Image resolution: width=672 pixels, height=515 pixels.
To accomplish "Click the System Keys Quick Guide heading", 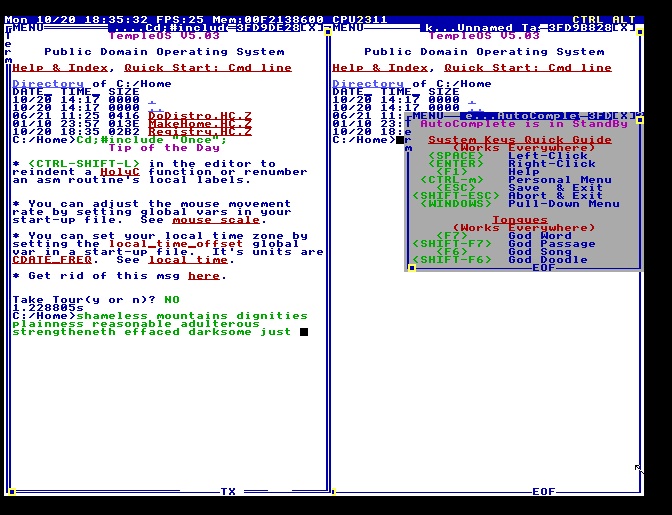I will (x=520, y=140).
